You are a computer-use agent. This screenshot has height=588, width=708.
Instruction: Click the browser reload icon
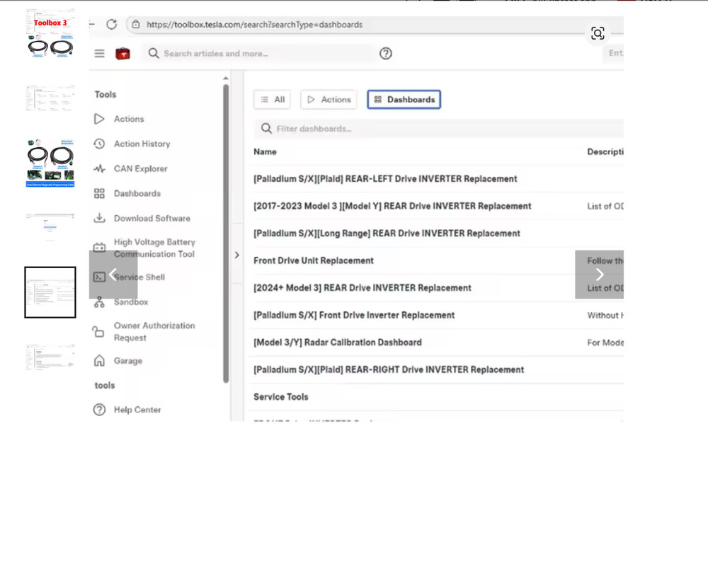click(x=112, y=24)
